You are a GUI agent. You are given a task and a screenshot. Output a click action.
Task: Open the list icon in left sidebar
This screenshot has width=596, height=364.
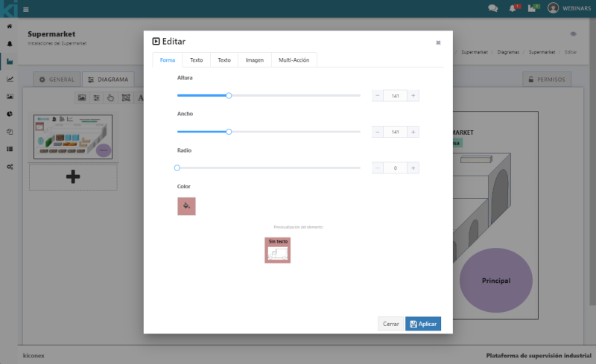pos(9,149)
